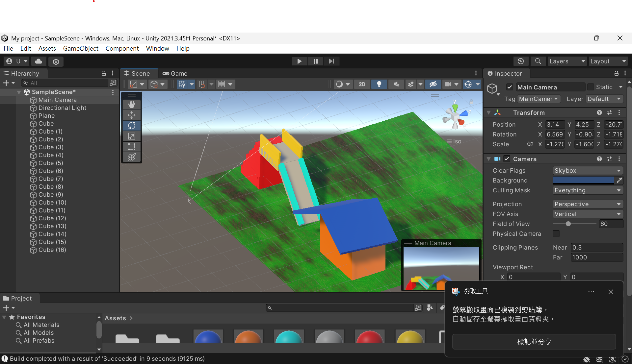Enable the Physical Camera checkbox
This screenshot has height=364, width=632.
(x=556, y=234)
